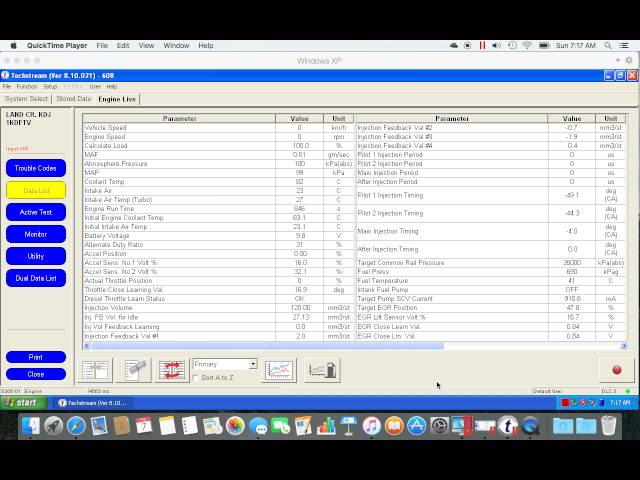Open iTunes music note icon in Dock
Screen dimensions: 640x480
371,426
